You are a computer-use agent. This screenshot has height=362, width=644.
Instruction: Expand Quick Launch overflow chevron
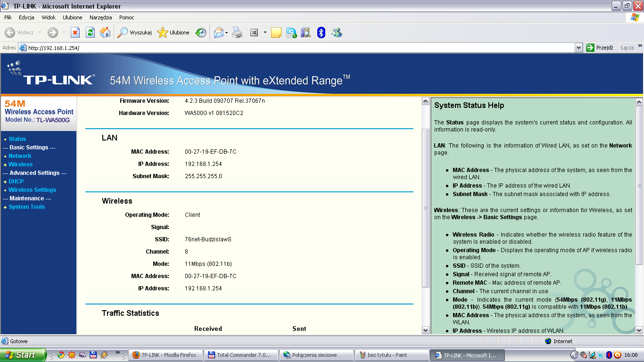[117, 353]
